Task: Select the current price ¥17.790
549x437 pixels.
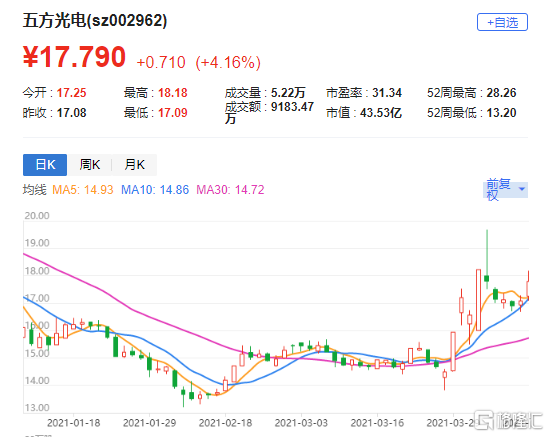Action: pyautogui.click(x=74, y=57)
